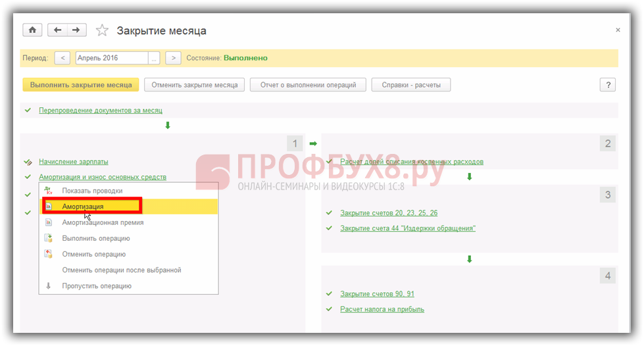The width and height of the screenshot is (644, 346).
Task: Open the Перепроведение документов за месяц link
Action: 100,111
